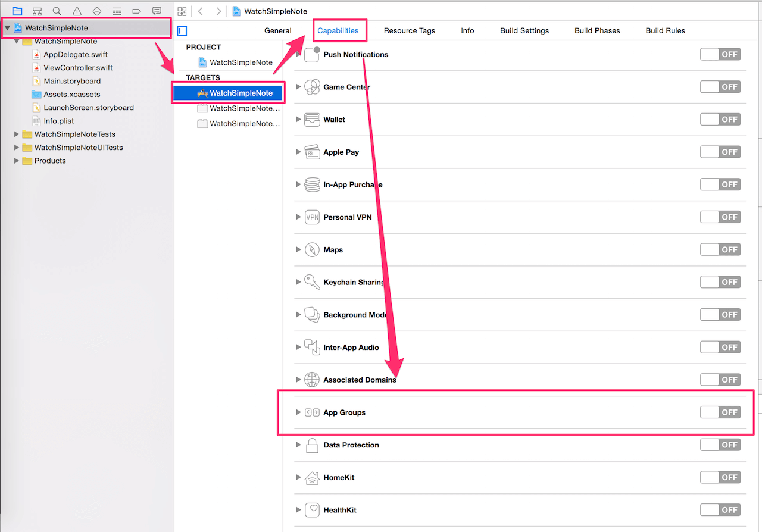
Task: Expand the Maps disclosure triangle
Action: (299, 250)
